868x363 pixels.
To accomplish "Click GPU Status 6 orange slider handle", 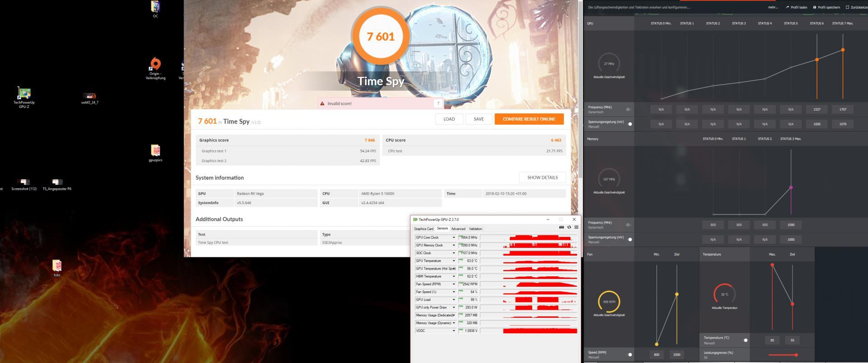I will pos(817,60).
